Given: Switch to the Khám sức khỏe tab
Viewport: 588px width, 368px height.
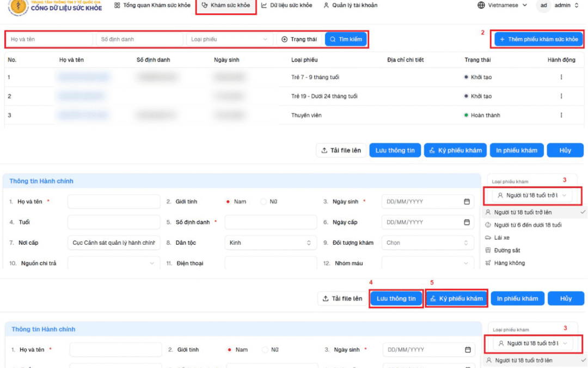Looking at the screenshot, I should click(x=226, y=5).
